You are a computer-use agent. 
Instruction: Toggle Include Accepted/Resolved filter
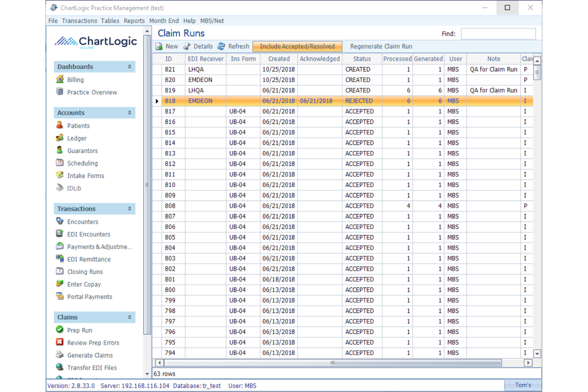tap(297, 46)
